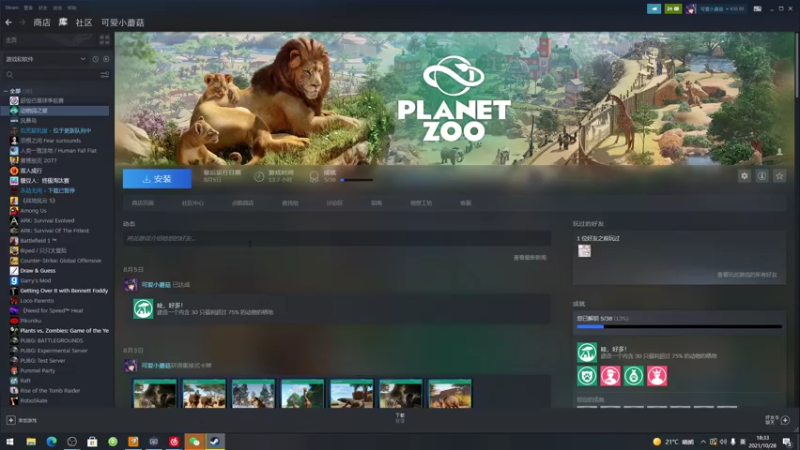Open the 讨论区 discussions tab

coord(335,203)
